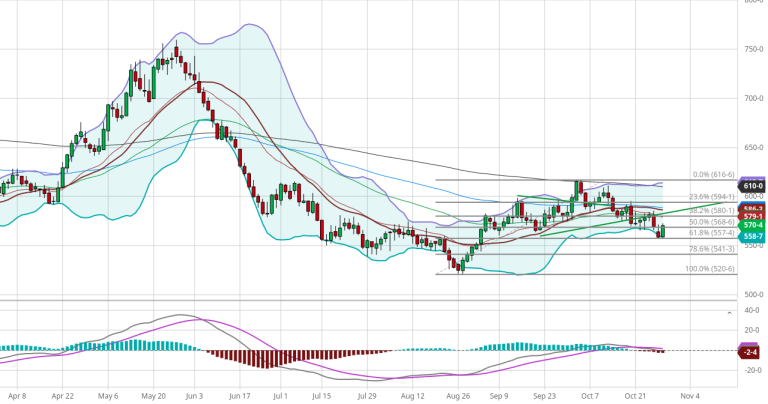768x404 pixels.
Task: Select the 23.6% (594-1) Fibonacci level label
Action: 712,197
